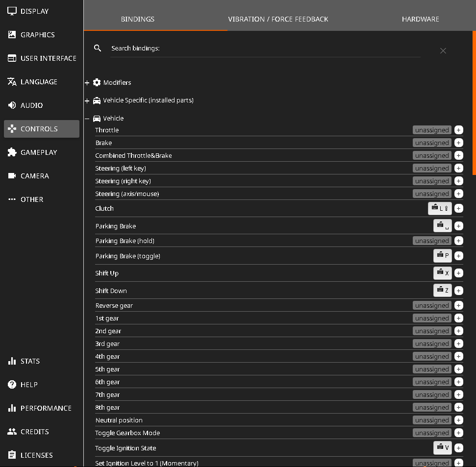This screenshot has width=476, height=467.
Task: Expand the Modifiers bindings group
Action: (x=87, y=83)
